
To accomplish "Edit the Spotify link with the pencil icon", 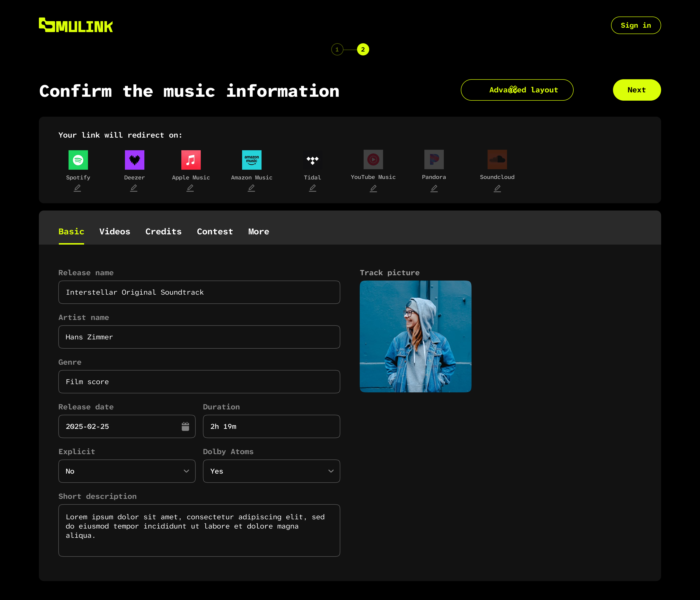I will 77,188.
